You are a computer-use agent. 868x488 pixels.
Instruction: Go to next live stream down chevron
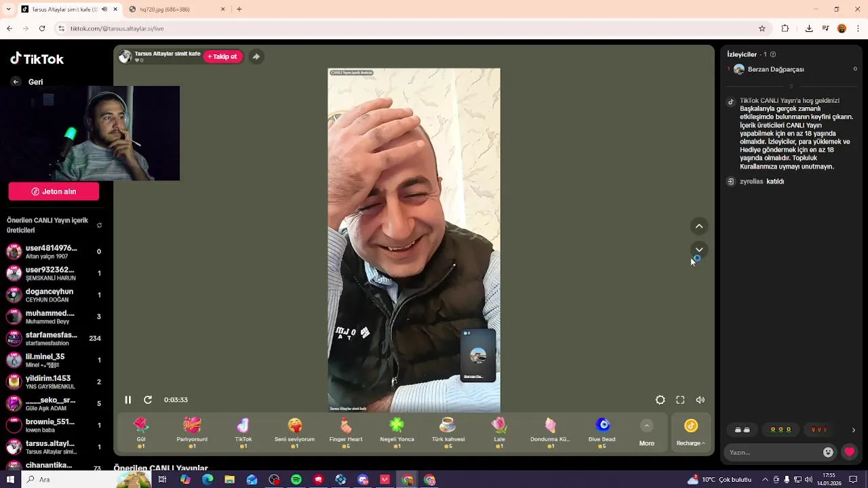(x=699, y=249)
